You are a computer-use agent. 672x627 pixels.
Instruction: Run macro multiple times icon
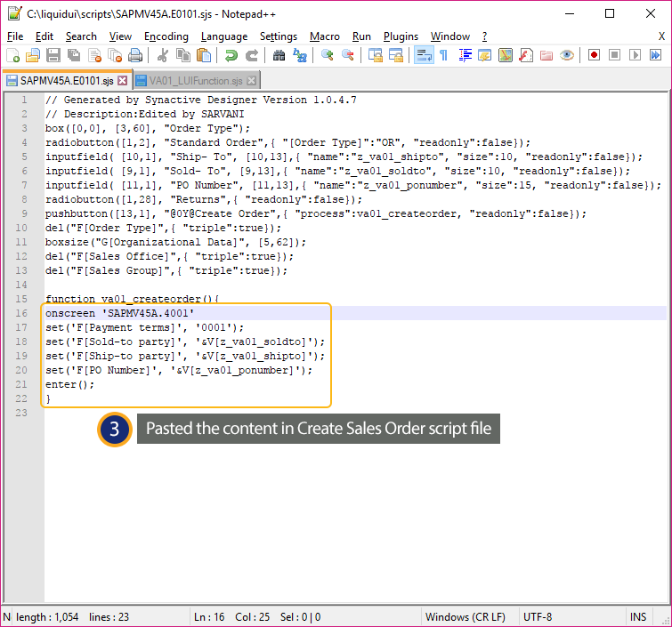tap(656, 55)
